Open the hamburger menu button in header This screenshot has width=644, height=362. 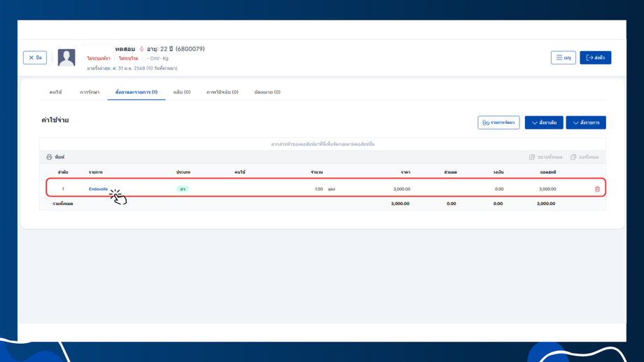pyautogui.click(x=563, y=57)
